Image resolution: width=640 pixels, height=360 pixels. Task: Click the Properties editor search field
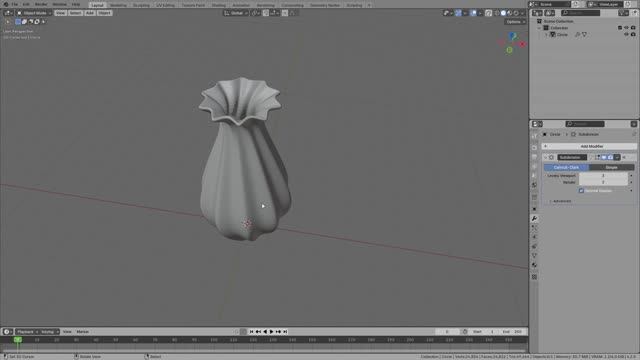pos(585,124)
